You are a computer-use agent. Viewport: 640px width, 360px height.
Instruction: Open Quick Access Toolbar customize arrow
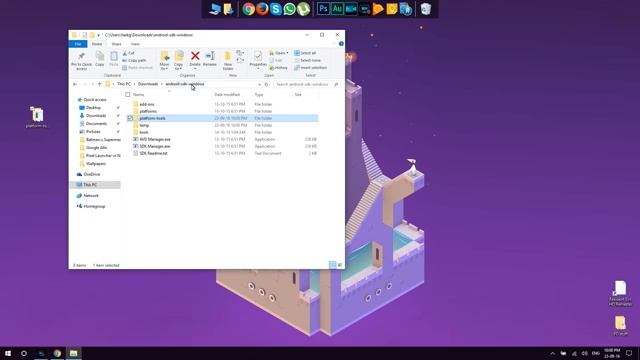click(x=98, y=35)
